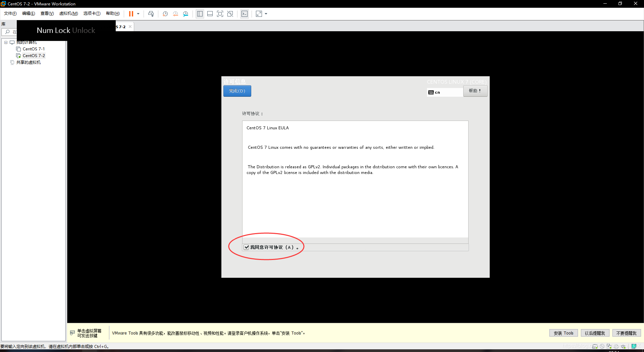
Task: Open the snapshot manager
Action: (185, 14)
